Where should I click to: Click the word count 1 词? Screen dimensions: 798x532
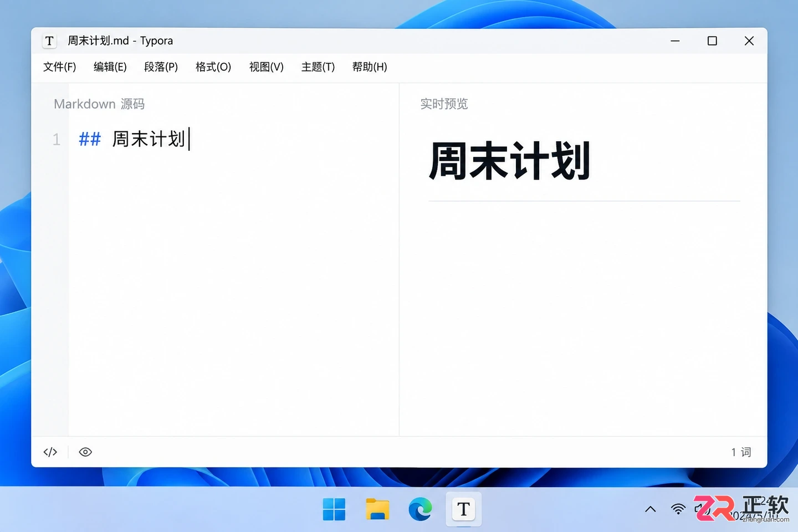click(741, 452)
